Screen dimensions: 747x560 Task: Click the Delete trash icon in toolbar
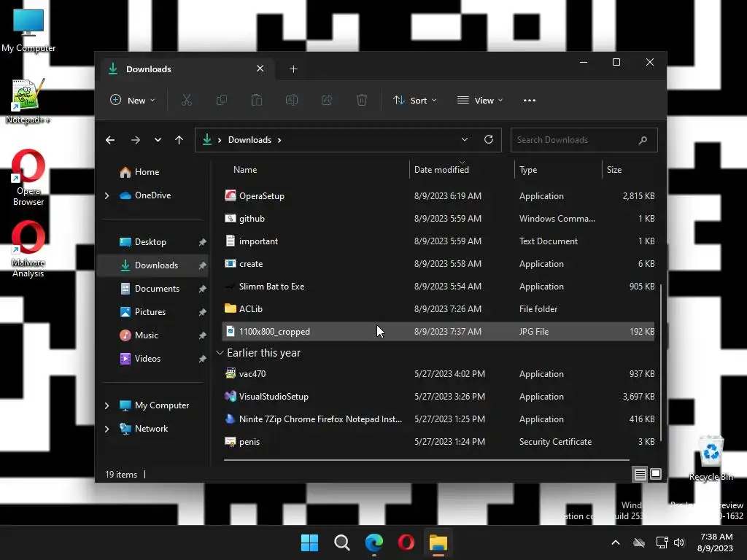[x=362, y=100]
